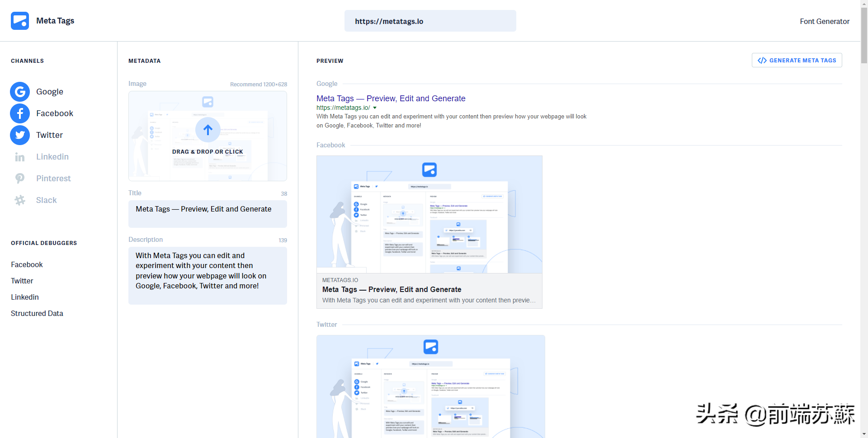Click the upload arrow icon

pos(208,130)
